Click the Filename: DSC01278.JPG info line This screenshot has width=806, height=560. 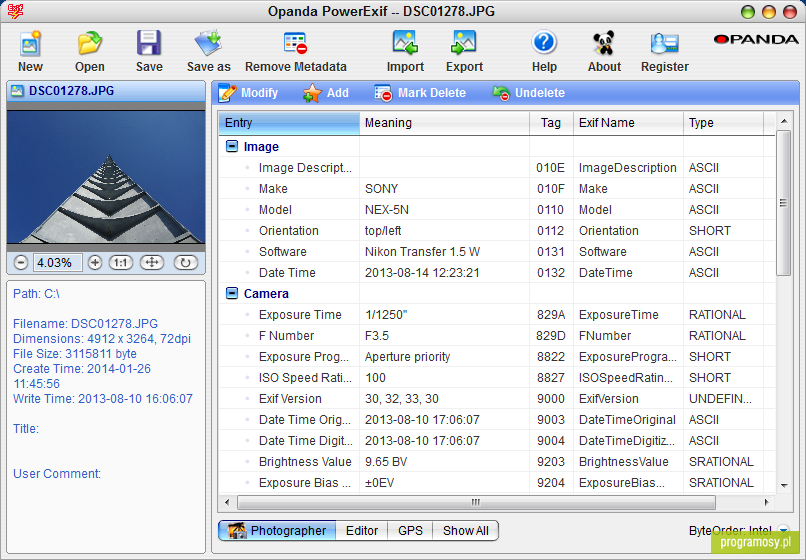pos(85,324)
